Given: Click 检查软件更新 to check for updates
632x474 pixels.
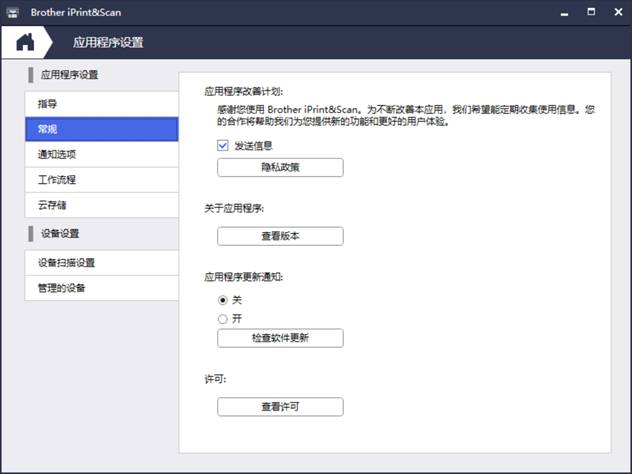Looking at the screenshot, I should tap(280, 338).
